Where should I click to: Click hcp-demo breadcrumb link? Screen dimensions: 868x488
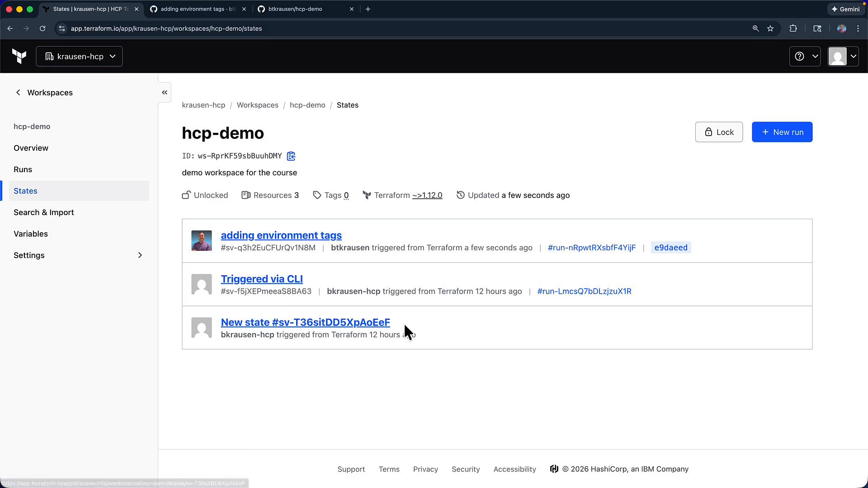307,105
